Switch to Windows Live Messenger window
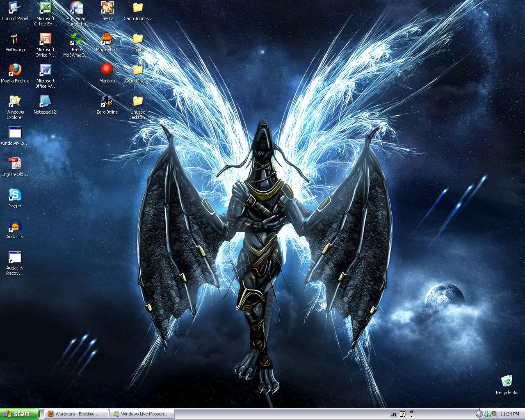 pyautogui.click(x=142, y=414)
